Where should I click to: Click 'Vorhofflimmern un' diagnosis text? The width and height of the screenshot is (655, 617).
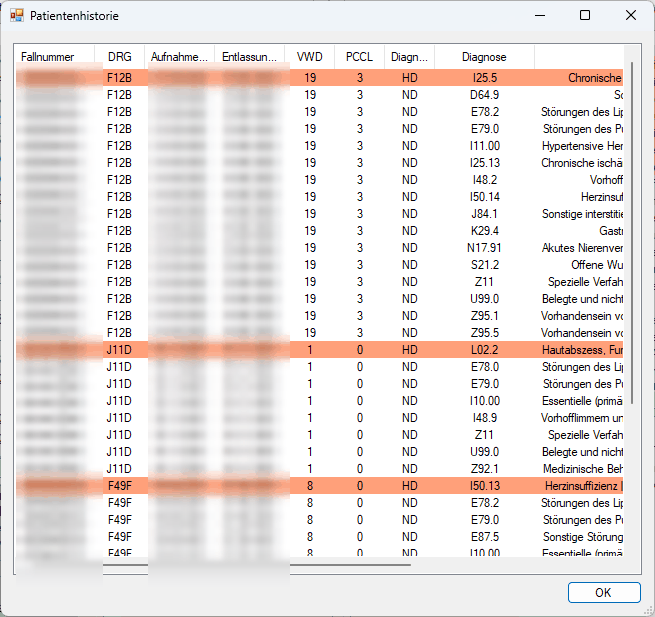[582, 418]
